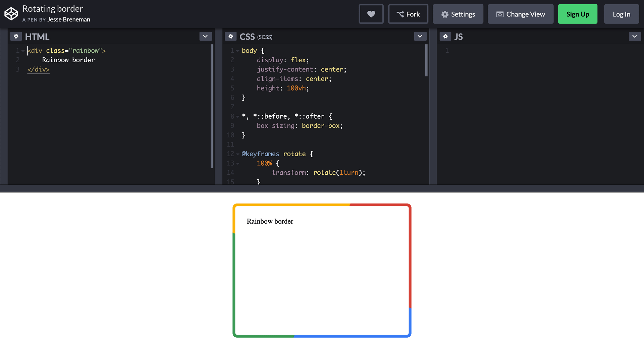Image resolution: width=644 pixels, height=343 pixels.
Task: Open author Jesse Breneman's profile
Action: tap(69, 19)
